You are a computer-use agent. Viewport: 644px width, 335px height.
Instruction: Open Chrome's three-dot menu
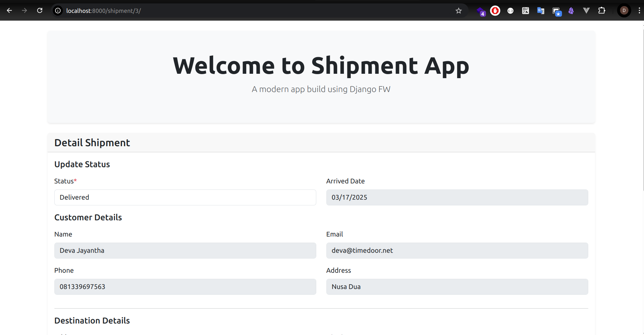click(639, 10)
